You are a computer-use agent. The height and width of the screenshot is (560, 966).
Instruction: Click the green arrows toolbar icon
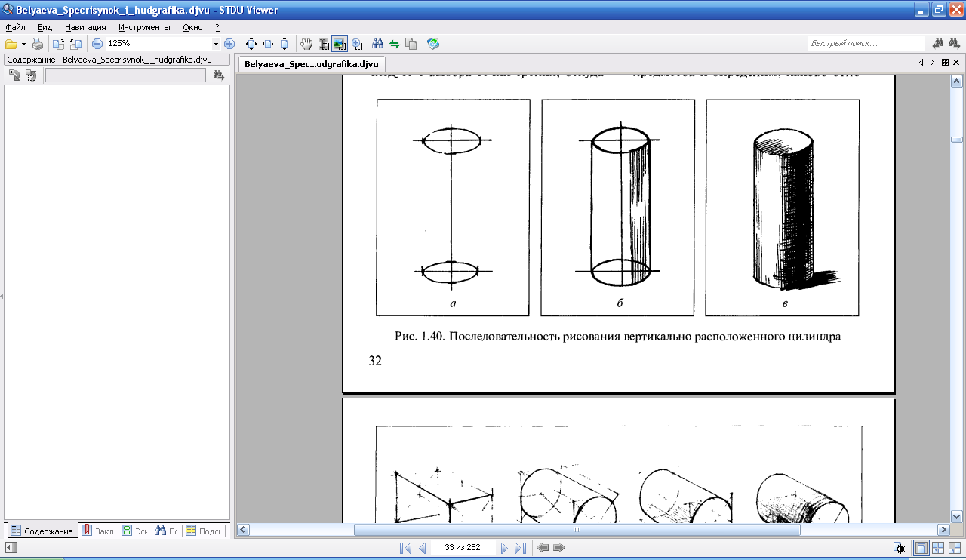[394, 44]
